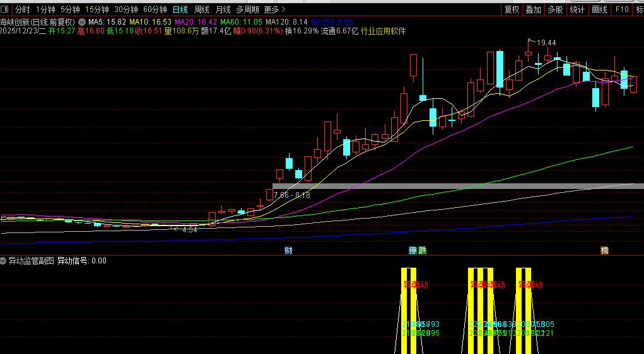The height and width of the screenshot is (354, 644).
Task: Click the icon left of 分时 tab
Action: pyautogui.click(x=6, y=9)
